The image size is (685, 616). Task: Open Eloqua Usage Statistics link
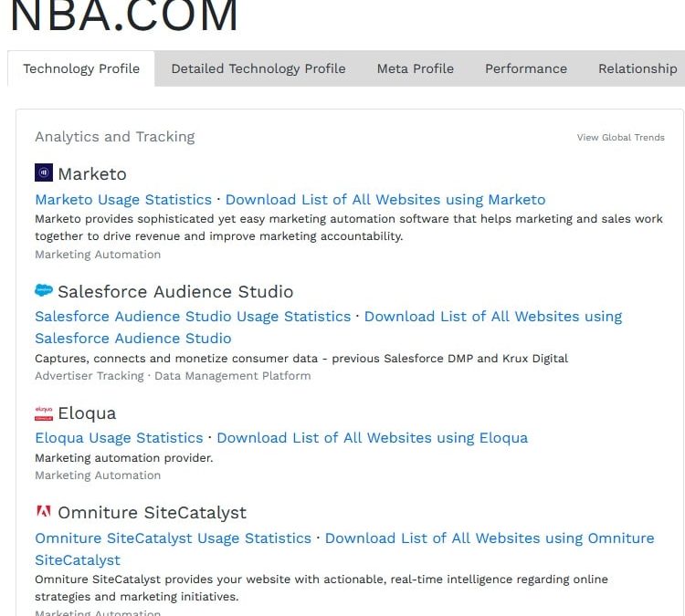119,438
